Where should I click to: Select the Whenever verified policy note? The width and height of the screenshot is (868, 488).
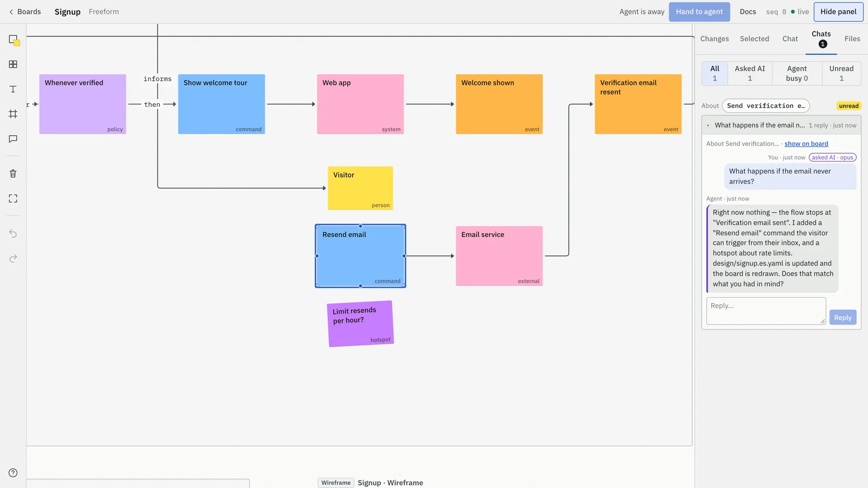82,104
